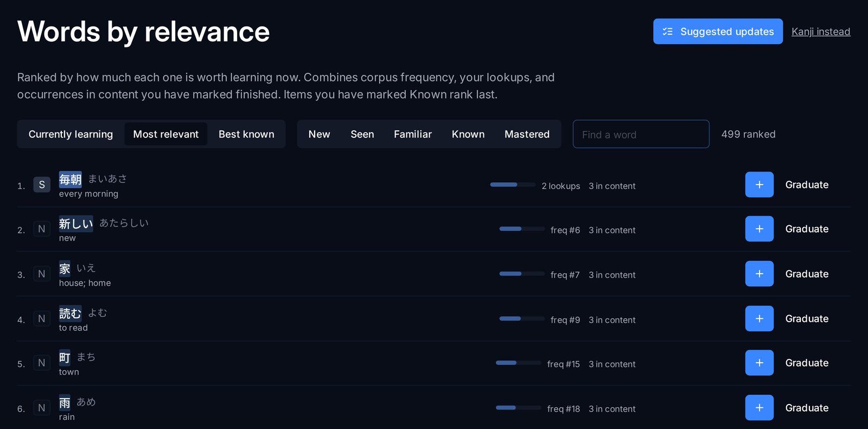
Task: Switch to Best known tab
Action: pos(246,134)
